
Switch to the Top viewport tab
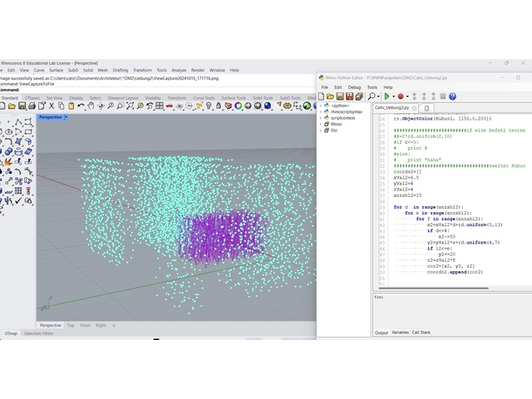71,325
